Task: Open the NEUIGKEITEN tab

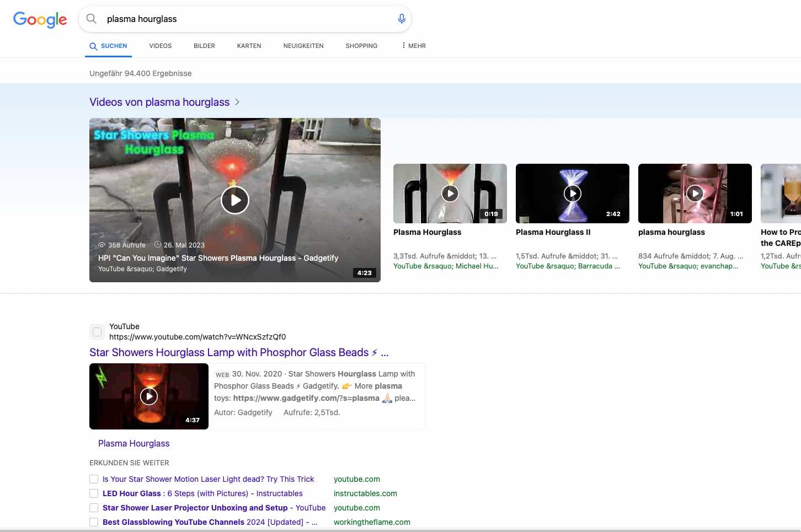Action: [x=303, y=46]
